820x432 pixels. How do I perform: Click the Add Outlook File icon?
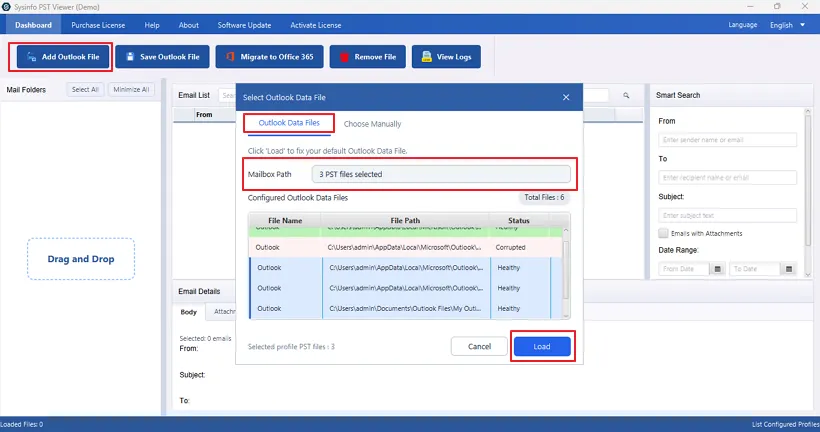click(31, 57)
